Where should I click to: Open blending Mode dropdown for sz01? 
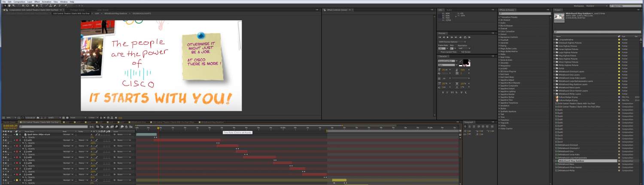point(68,140)
